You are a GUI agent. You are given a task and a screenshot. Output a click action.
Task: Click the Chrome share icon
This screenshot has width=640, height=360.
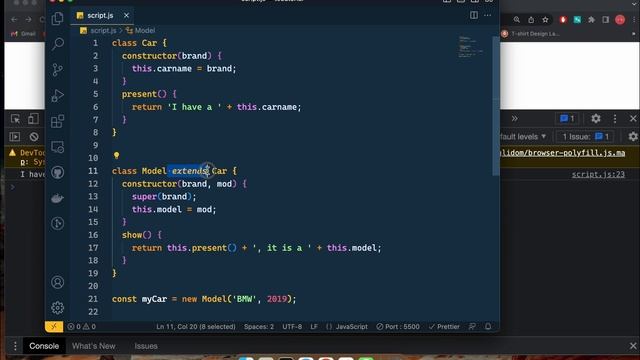click(531, 20)
